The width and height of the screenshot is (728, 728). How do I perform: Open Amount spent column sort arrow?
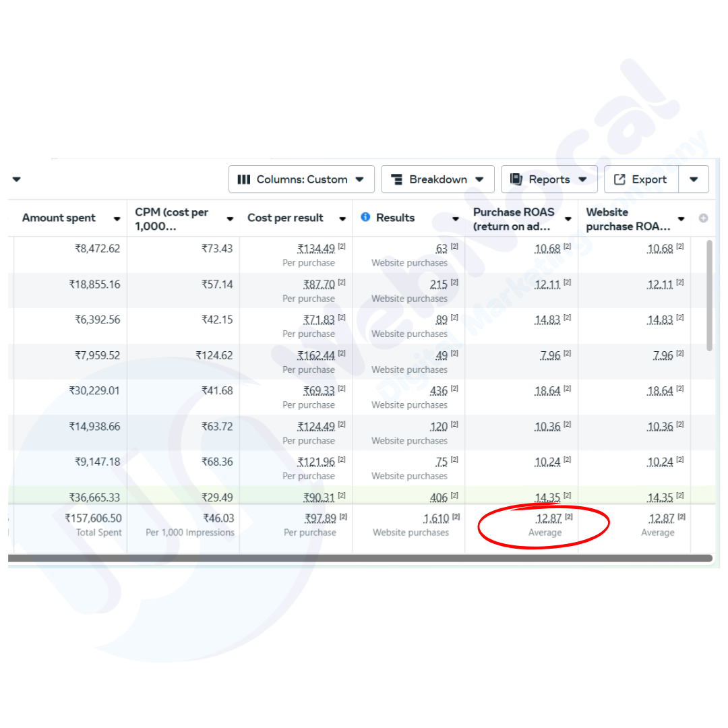click(x=117, y=219)
